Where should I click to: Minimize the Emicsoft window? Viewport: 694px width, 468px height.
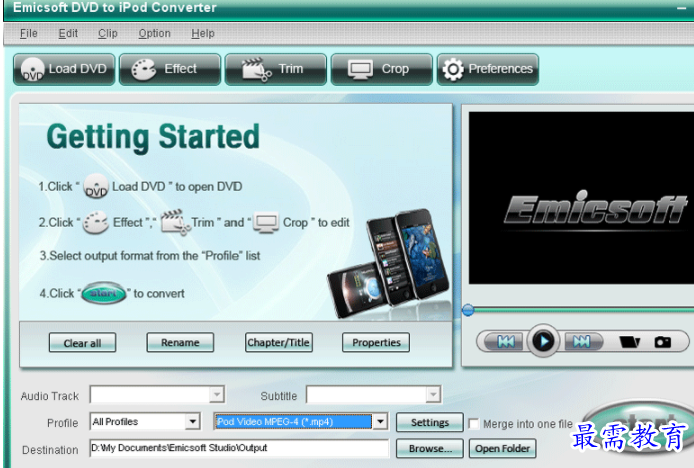pyautogui.click(x=681, y=8)
